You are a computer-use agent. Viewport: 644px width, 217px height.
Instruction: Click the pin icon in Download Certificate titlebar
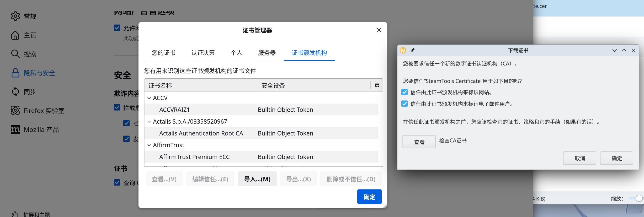pos(412,50)
